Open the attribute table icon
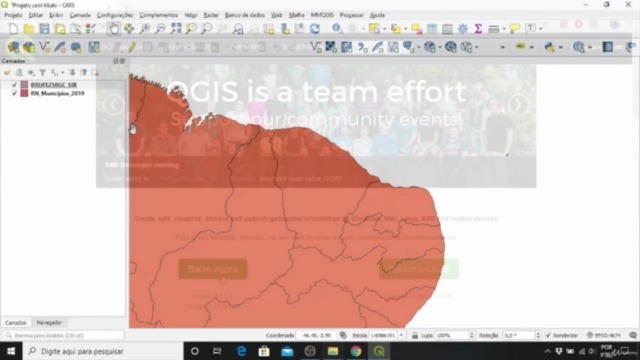640x360 pixels. [x=432, y=29]
